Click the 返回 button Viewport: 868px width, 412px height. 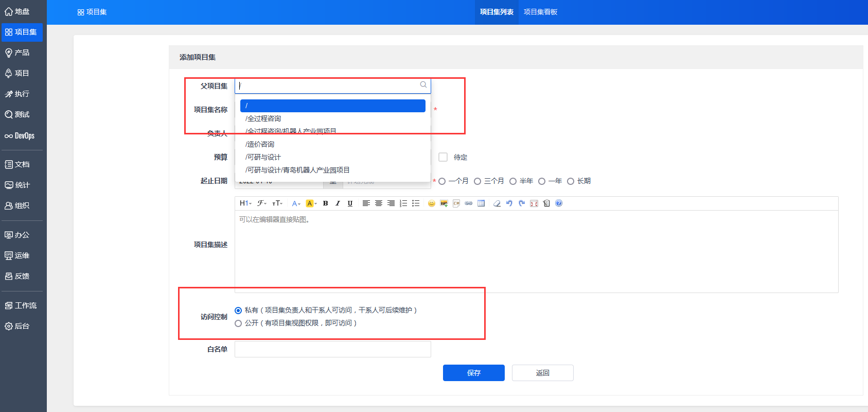tap(542, 373)
